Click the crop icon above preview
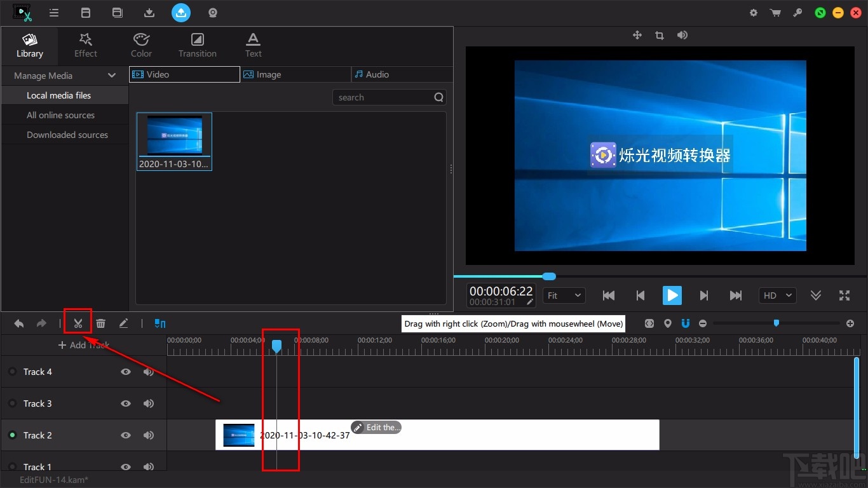 (659, 36)
